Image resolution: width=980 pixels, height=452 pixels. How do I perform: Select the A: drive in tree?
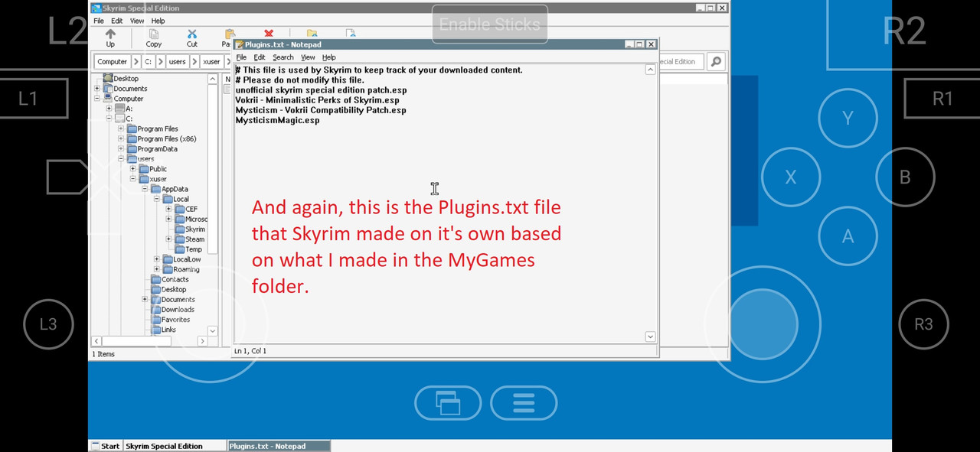pyautogui.click(x=123, y=109)
